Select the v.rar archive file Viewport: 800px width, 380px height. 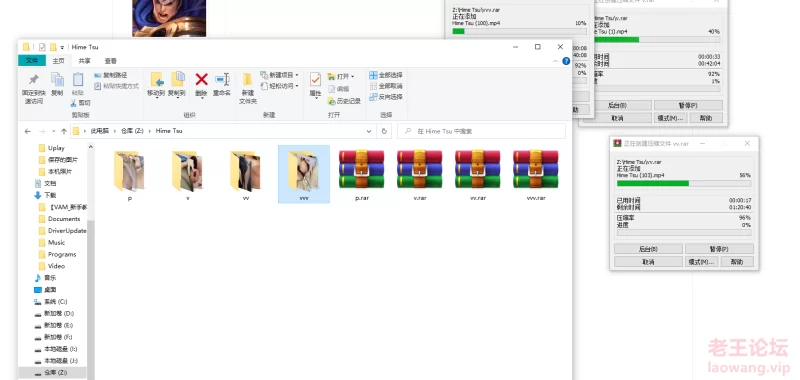419,175
